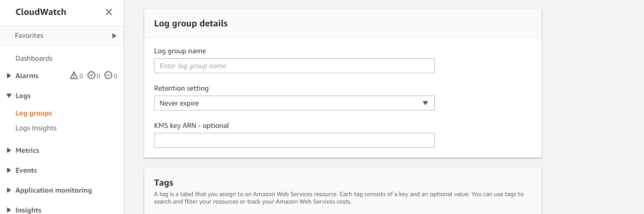Expand the Metrics section triangle
This screenshot has height=214, width=644.
tap(9, 150)
